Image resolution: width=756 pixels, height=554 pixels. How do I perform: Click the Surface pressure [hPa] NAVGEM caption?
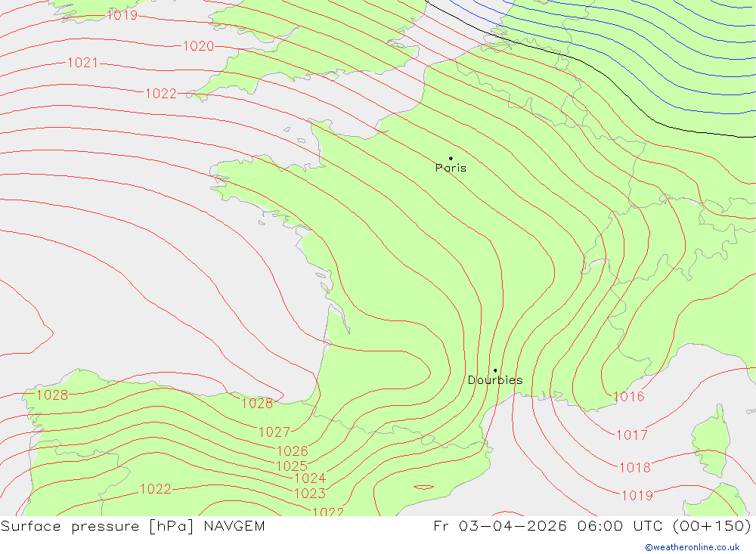click(x=132, y=526)
